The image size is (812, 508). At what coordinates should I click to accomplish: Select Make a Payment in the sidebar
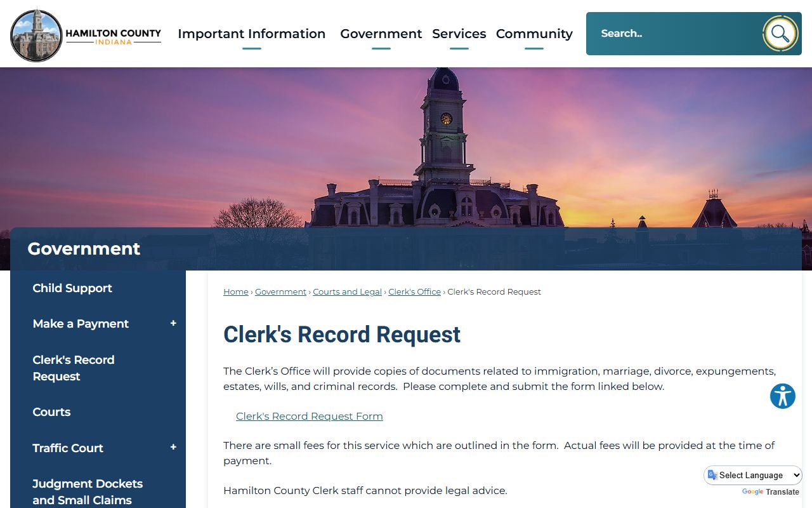81,323
